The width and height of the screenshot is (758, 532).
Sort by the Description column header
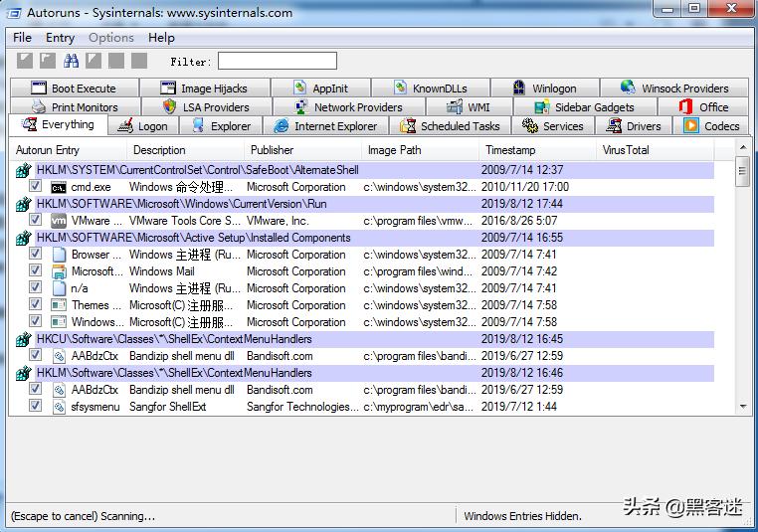pos(186,150)
